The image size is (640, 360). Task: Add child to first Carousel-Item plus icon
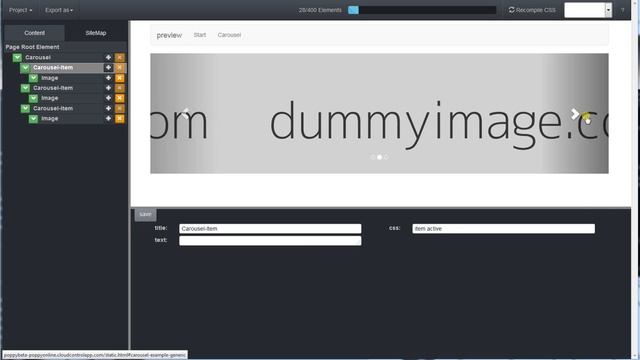pos(108,68)
